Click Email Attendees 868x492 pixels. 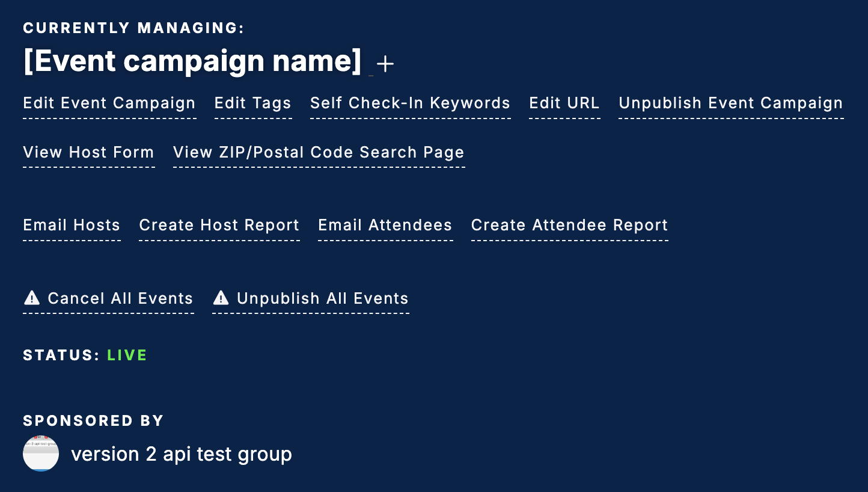pos(385,226)
